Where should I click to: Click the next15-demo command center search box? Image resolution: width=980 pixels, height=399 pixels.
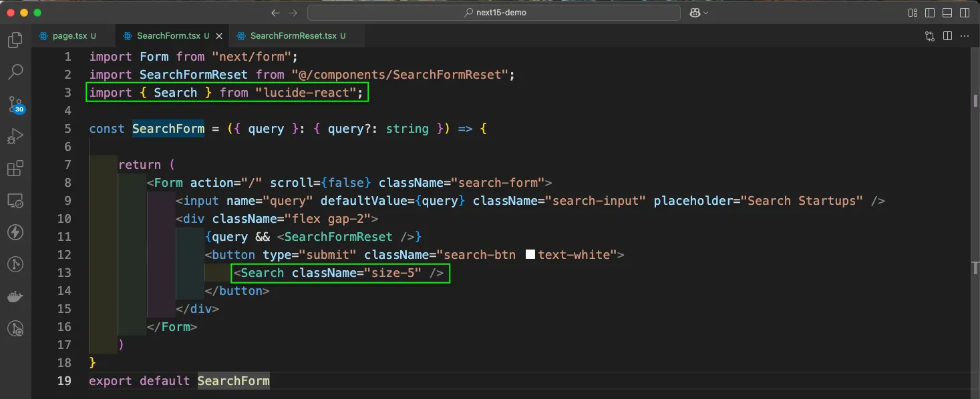pos(494,13)
